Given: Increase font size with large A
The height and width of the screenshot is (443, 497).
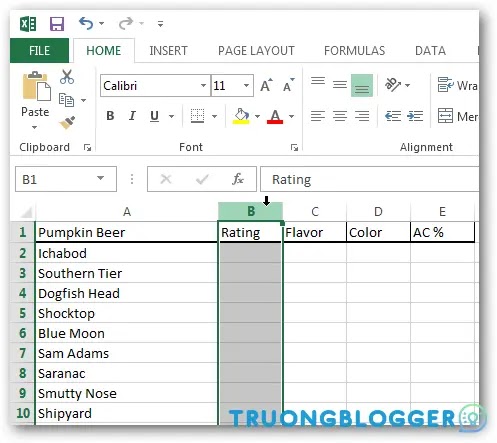Looking at the screenshot, I should (x=266, y=85).
